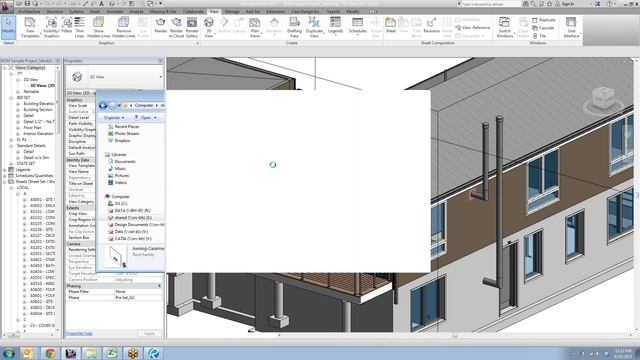This screenshot has width=640, height=360.
Task: Tile open windows
Action: (x=539, y=36)
